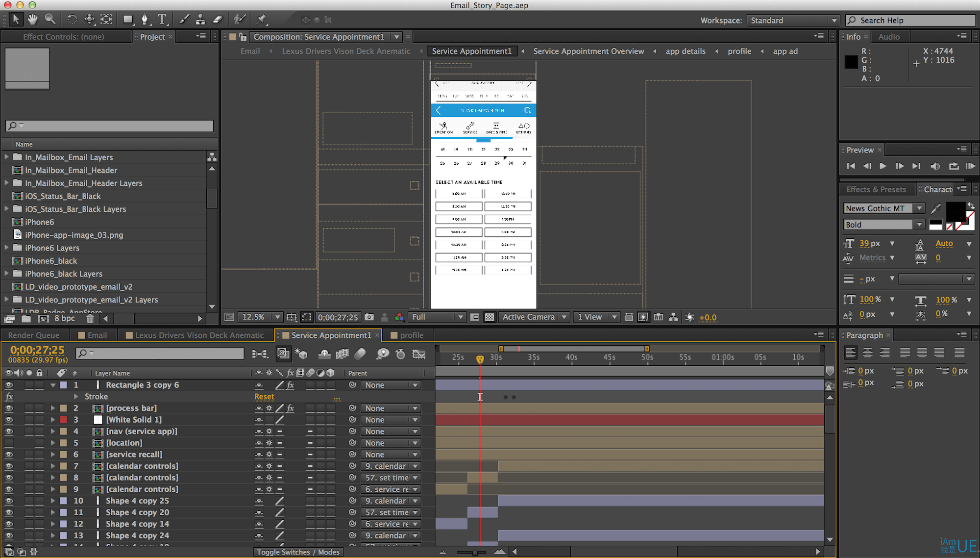Select the Rotation tool
This screenshot has height=558, width=980.
pyautogui.click(x=72, y=20)
